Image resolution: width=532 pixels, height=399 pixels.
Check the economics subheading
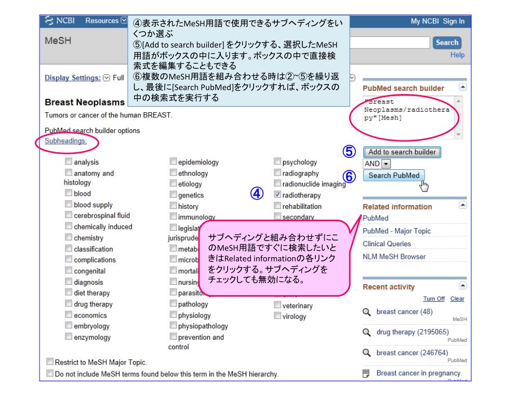pyautogui.click(x=69, y=314)
